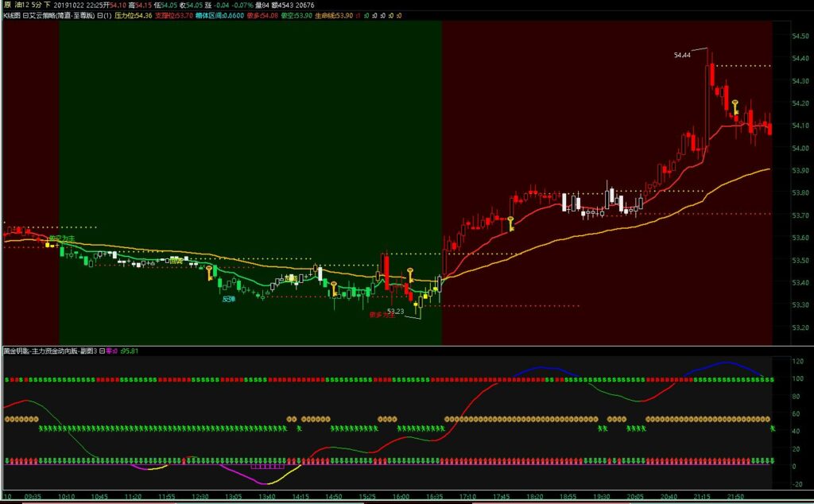Select the 支撑位:53.70 header value
Viewport: 814px width, 504px height.
pos(175,15)
